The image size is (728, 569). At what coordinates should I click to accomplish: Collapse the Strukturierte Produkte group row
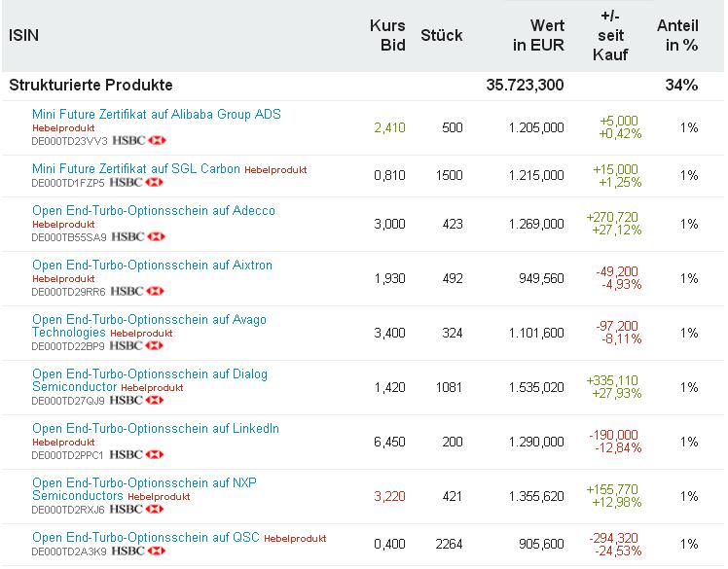[91, 85]
